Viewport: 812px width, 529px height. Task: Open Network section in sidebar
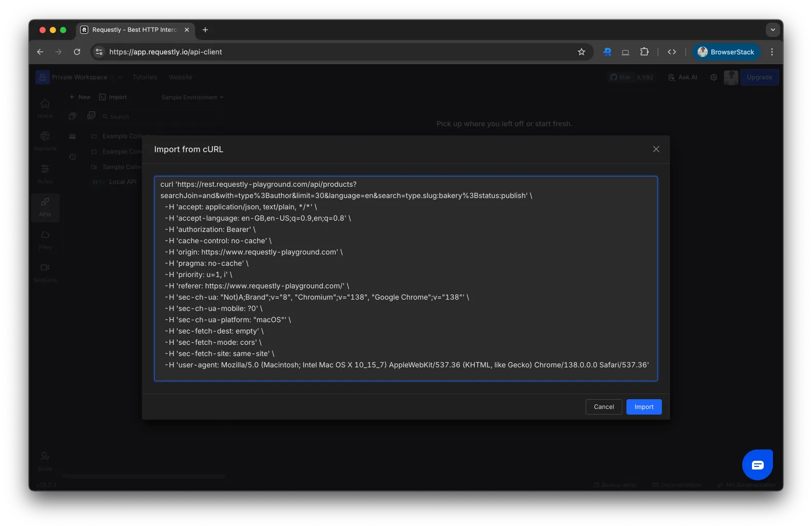45,141
